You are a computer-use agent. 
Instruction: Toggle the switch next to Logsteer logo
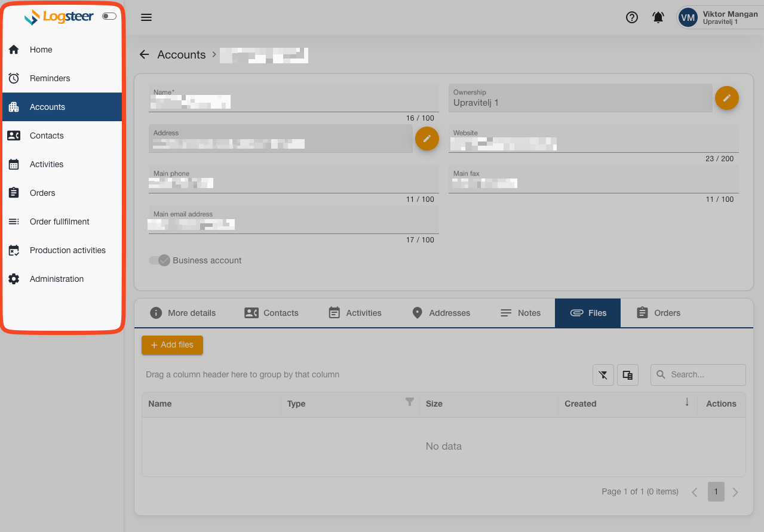pyautogui.click(x=109, y=16)
